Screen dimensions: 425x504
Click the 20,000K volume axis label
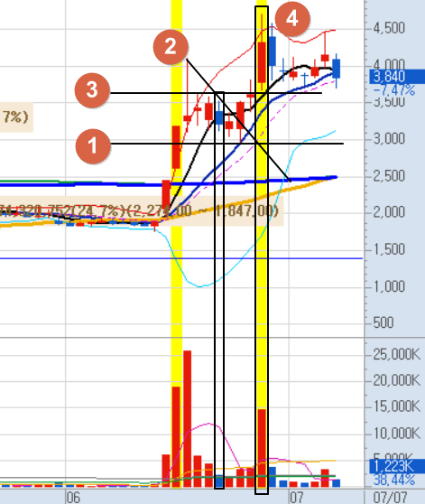click(x=397, y=380)
